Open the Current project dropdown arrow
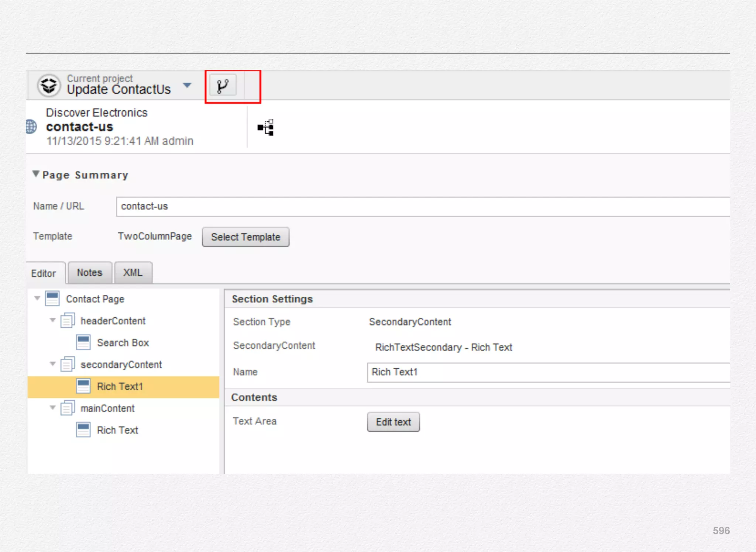 coord(187,86)
